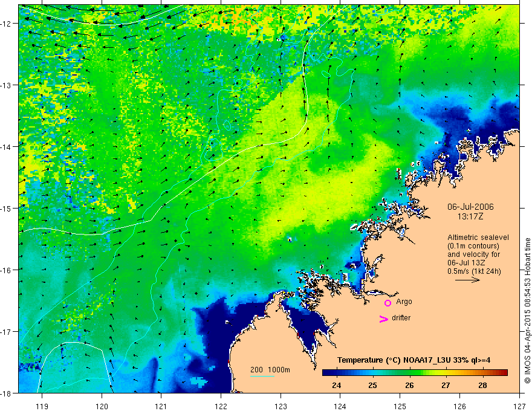
Task: Click the text 0.5m/s (1kt 24h)
Action: pyautogui.click(x=474, y=271)
